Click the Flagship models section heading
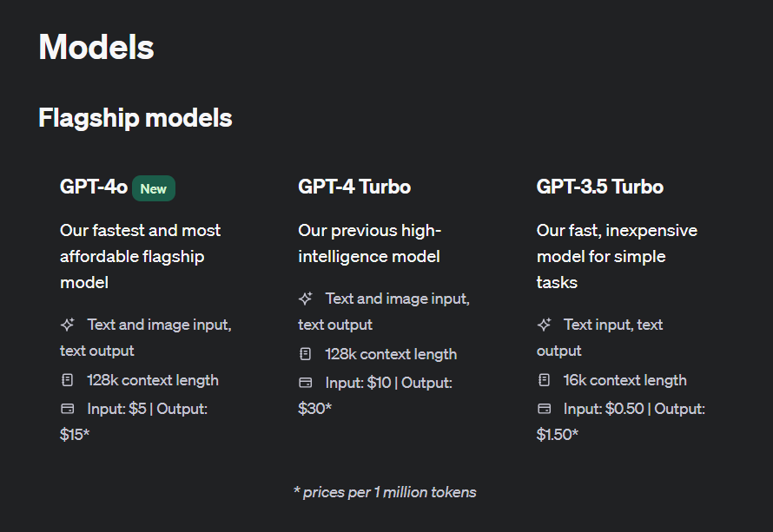The height and width of the screenshot is (532, 773). click(135, 117)
